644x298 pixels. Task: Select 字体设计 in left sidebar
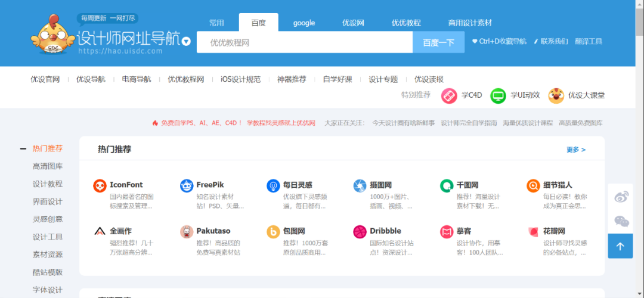[x=48, y=290]
